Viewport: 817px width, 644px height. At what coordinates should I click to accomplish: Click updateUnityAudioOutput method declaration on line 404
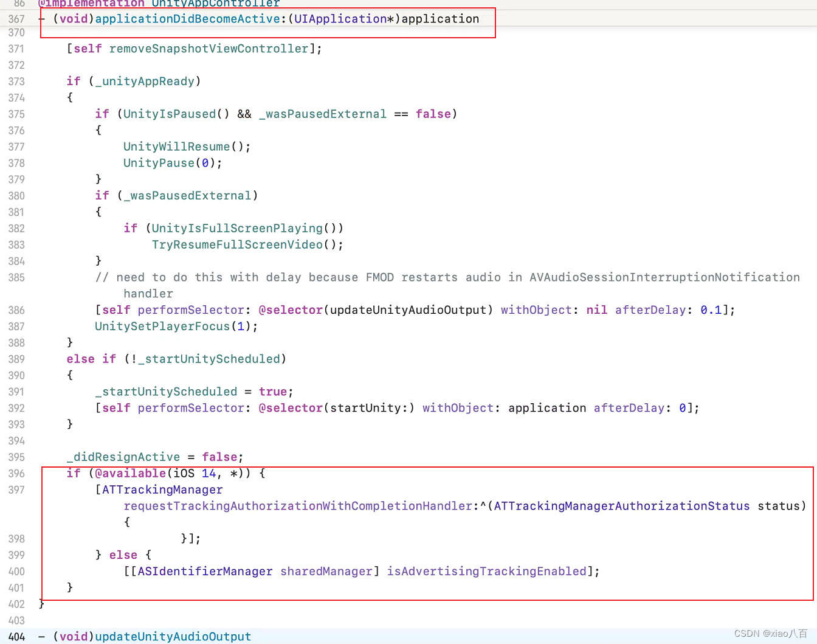[x=173, y=637]
